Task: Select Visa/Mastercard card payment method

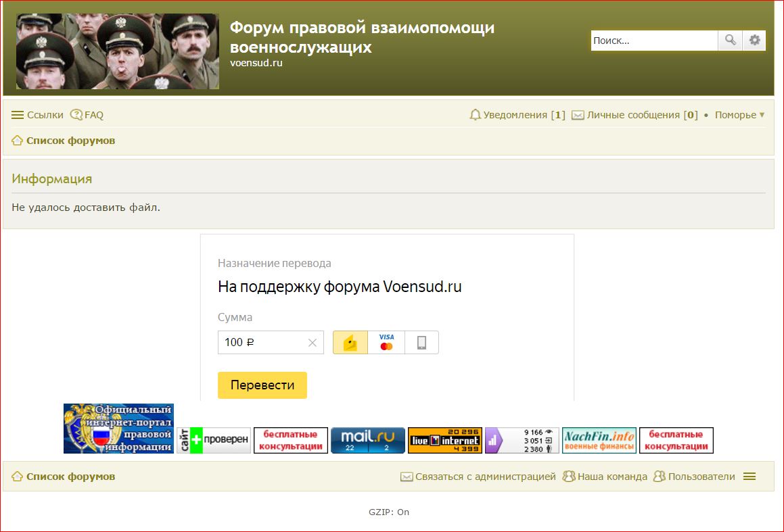Action: pos(386,343)
